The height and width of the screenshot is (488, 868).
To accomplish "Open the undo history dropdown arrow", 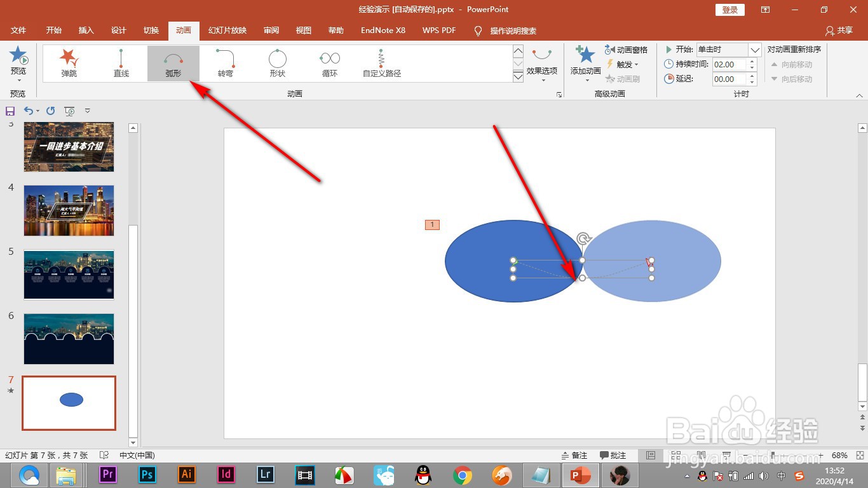I will tap(37, 111).
